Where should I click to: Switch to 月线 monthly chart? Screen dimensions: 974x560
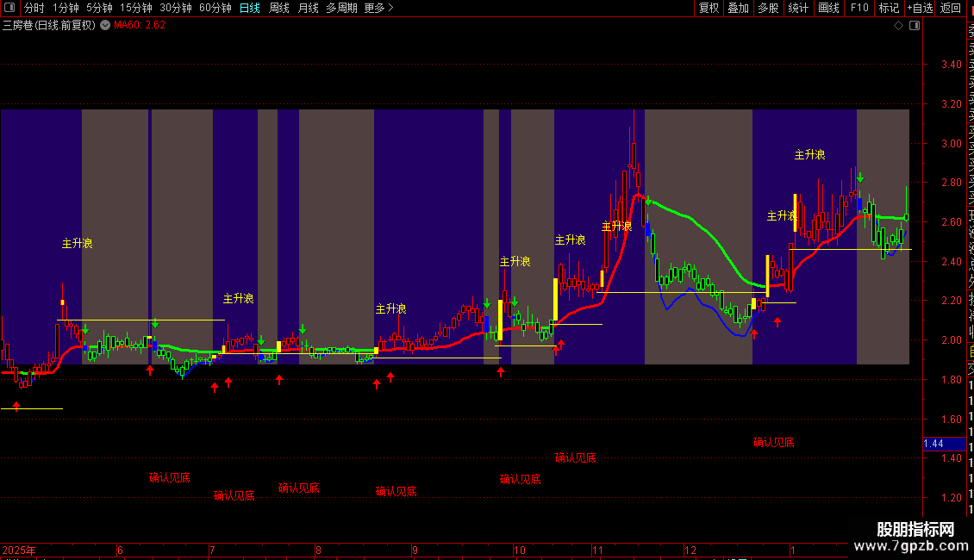[308, 8]
